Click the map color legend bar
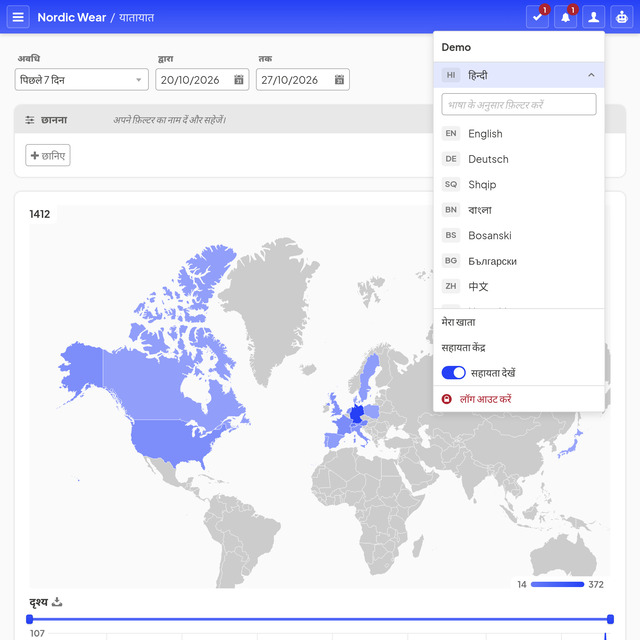This screenshot has height=640, width=640. (x=557, y=584)
